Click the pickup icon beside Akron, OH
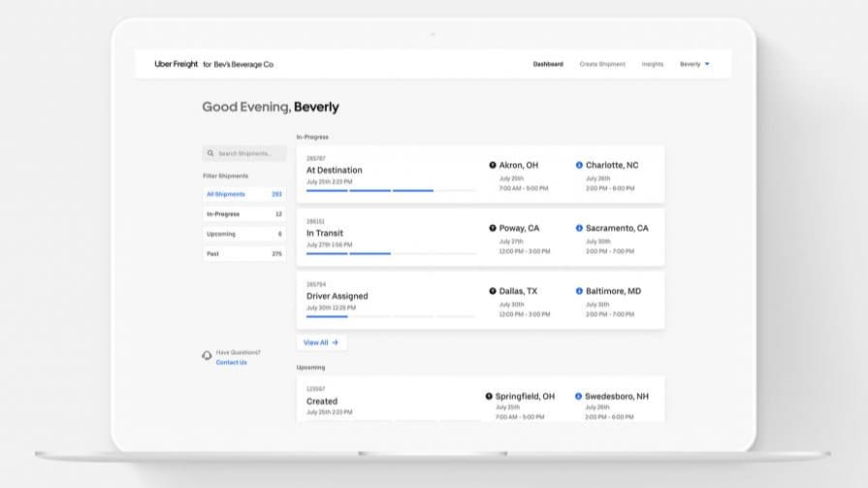Viewport: 868px width, 488px height. 493,165
